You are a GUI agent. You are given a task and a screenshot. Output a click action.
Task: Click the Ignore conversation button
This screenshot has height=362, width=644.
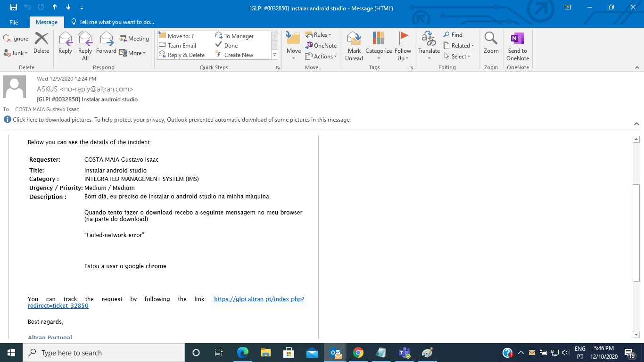(x=16, y=39)
